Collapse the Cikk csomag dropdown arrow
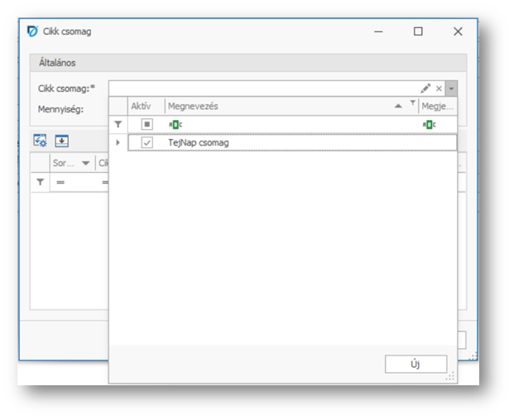Screen dimensions: 514x420 tap(451, 88)
